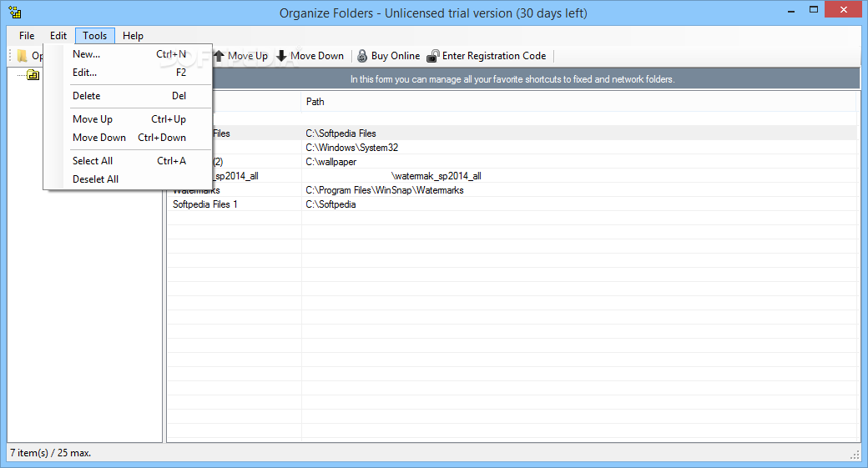Click the Path column header
Image resolution: width=868 pixels, height=468 pixels.
(579, 102)
